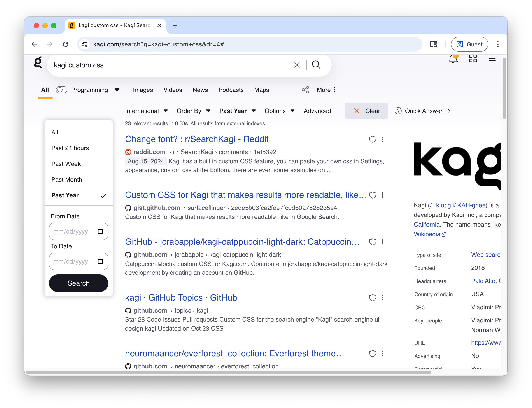Click the magnifying glass search icon
The width and height of the screenshot is (532, 408).
click(316, 65)
